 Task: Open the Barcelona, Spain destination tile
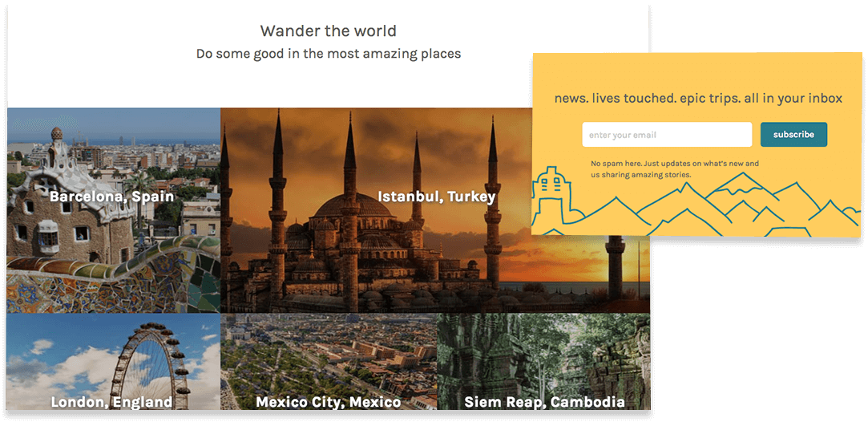pyautogui.click(x=114, y=210)
